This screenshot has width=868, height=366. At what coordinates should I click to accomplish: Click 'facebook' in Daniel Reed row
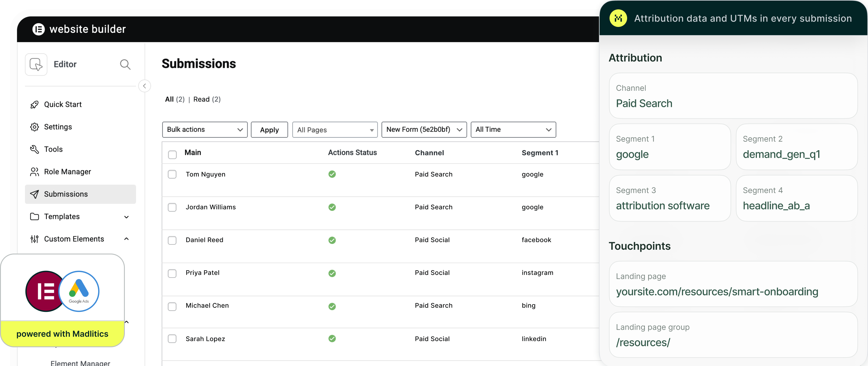[536, 240]
